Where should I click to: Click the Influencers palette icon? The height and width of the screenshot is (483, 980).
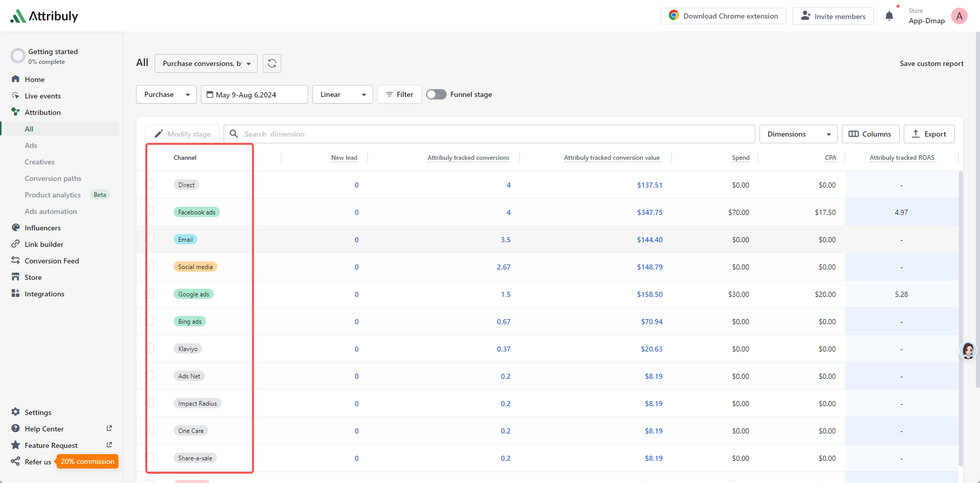[x=15, y=227]
